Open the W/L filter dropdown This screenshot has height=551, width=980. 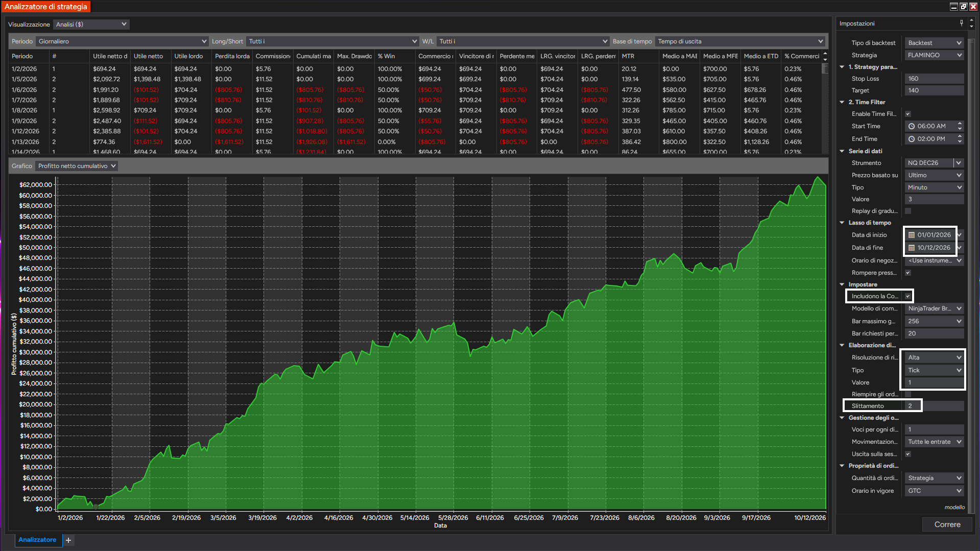[x=523, y=41]
